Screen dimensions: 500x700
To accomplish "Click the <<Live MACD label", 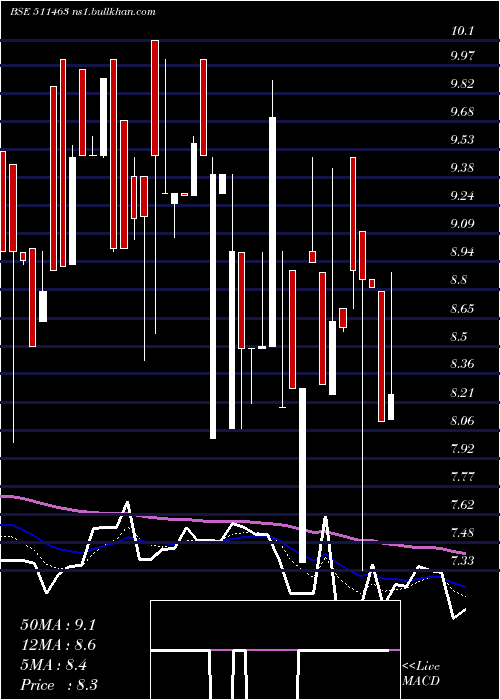I will click(x=421, y=674).
